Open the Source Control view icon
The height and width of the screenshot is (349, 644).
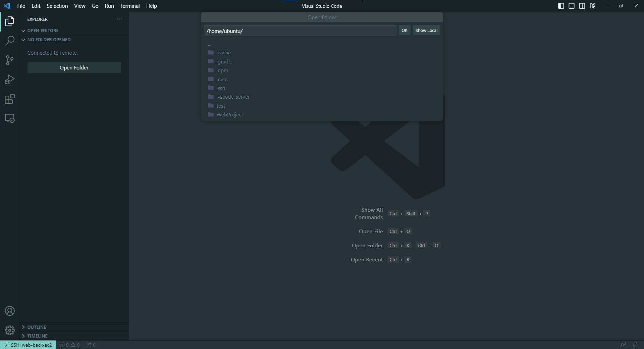tap(9, 60)
